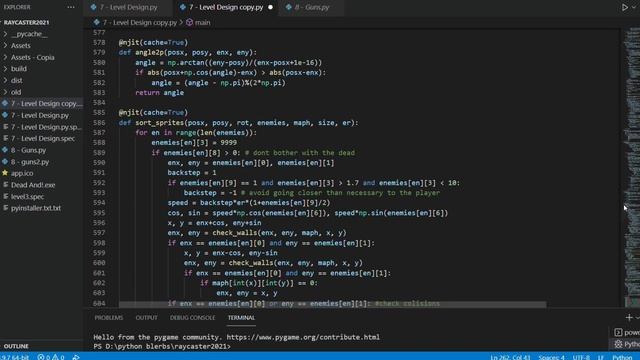Viewport: 640px width, 360px height.
Task: Open 7 - Level Design.spec file
Action: point(42,138)
